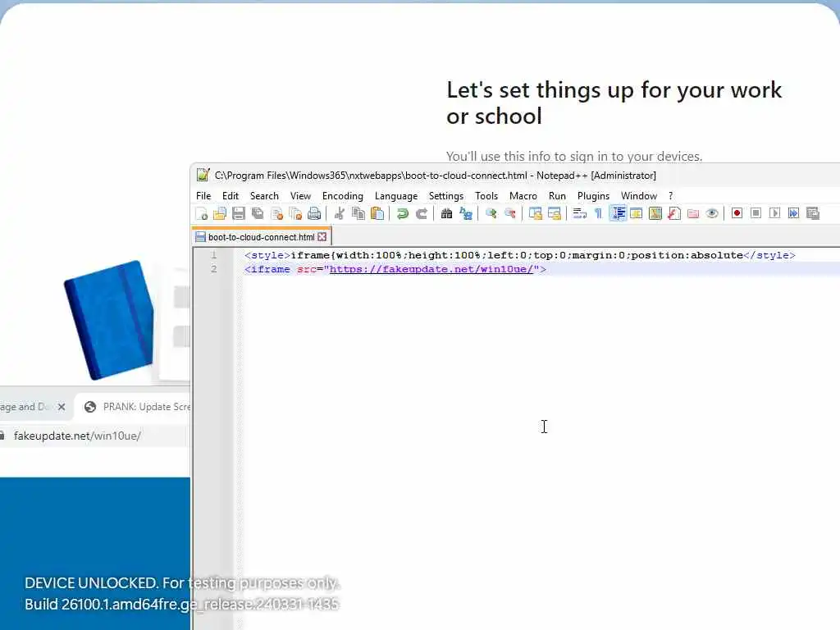Click the Zoom Out icon
The width and height of the screenshot is (840, 630).
pyautogui.click(x=510, y=214)
